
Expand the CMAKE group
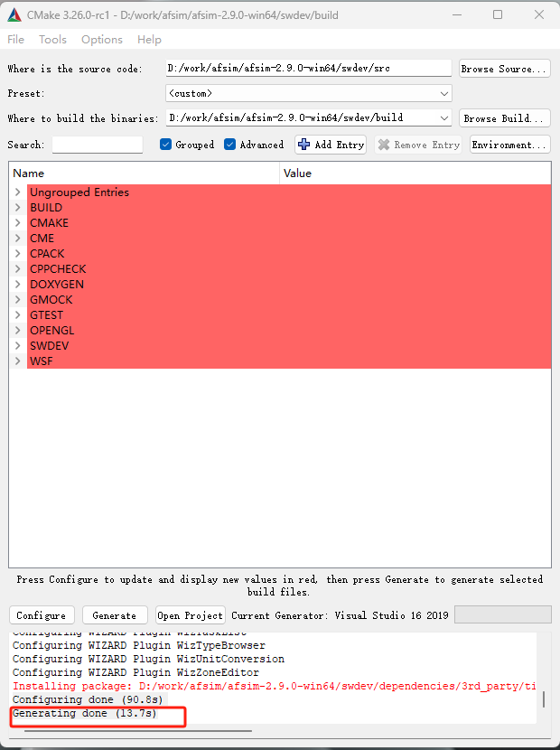point(18,222)
